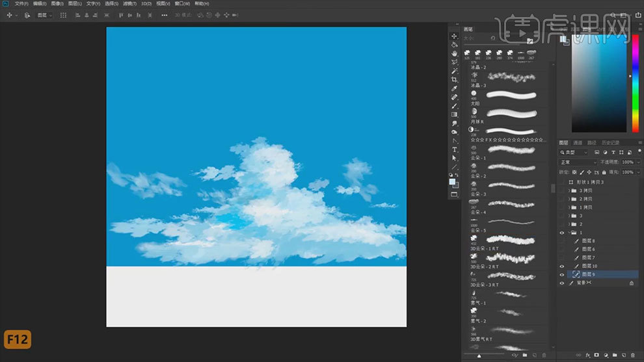Expand the 3 拷贝 group
644x362 pixels.
coord(569,190)
